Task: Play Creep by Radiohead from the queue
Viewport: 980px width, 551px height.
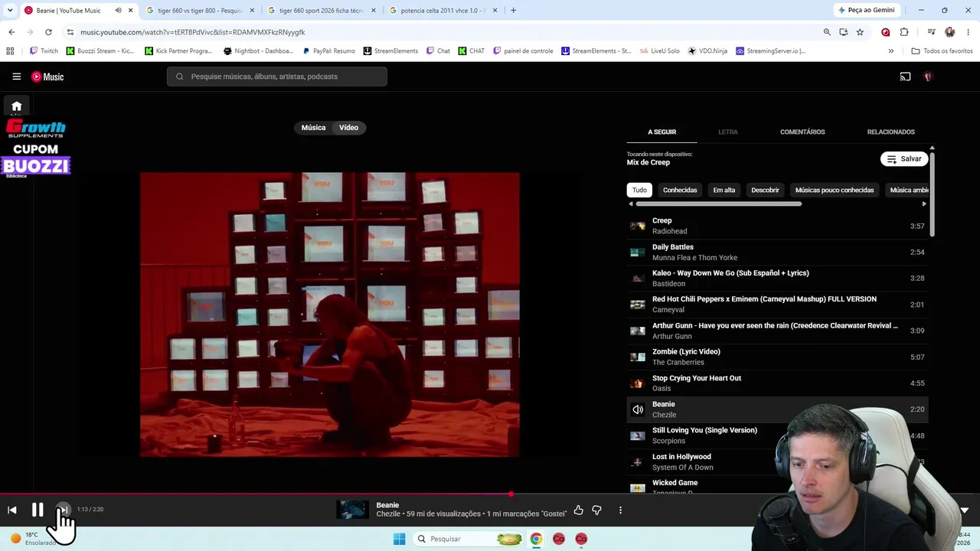Action: point(777,226)
